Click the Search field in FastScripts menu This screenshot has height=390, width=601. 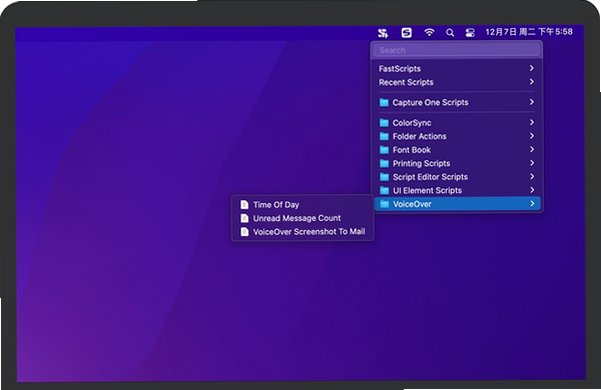[456, 50]
